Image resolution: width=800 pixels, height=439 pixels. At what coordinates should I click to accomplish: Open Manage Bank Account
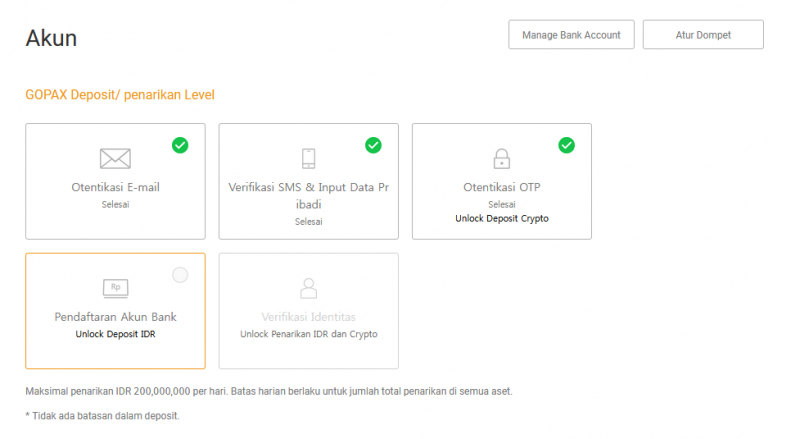click(x=571, y=35)
